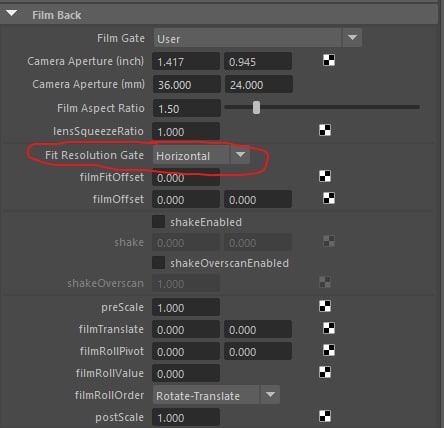Click map button next to postScale
The height and width of the screenshot is (428, 444).
[x=325, y=416]
